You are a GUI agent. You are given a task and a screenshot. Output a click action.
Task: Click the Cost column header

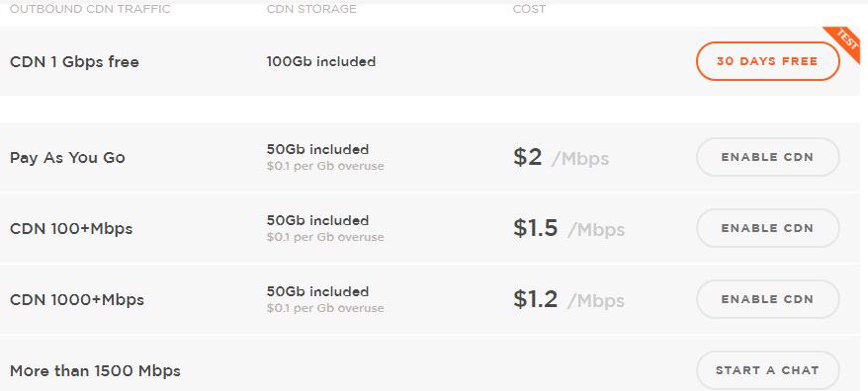[529, 9]
